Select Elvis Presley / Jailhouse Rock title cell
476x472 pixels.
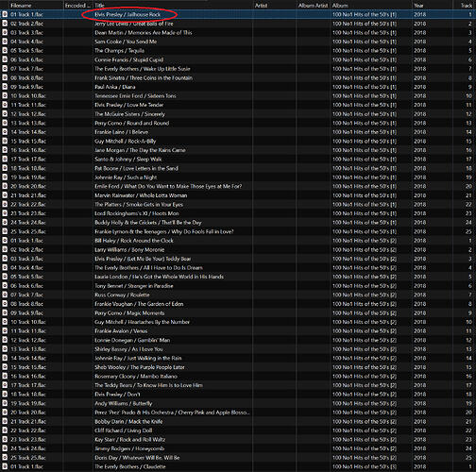click(x=127, y=14)
